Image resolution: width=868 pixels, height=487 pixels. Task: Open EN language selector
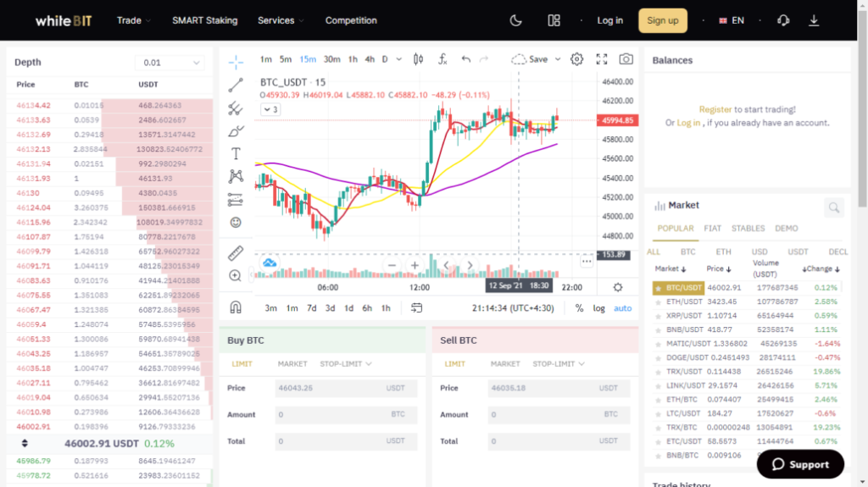click(732, 20)
